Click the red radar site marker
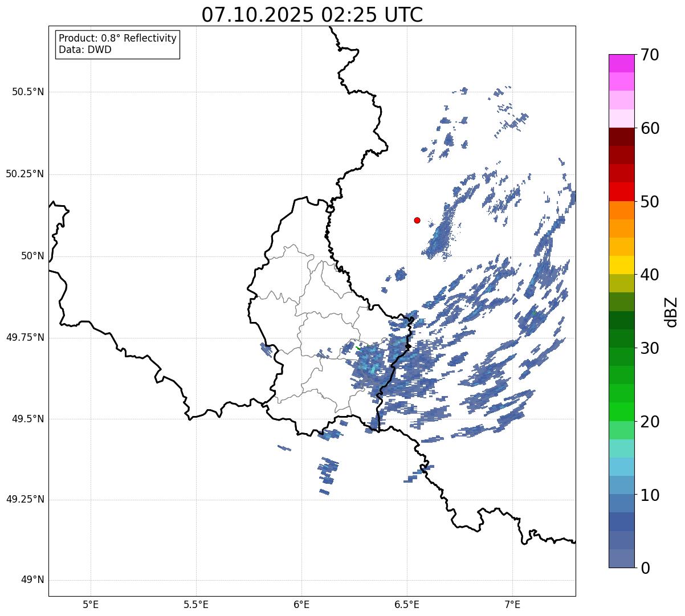The width and height of the screenshot is (685, 616). click(417, 220)
